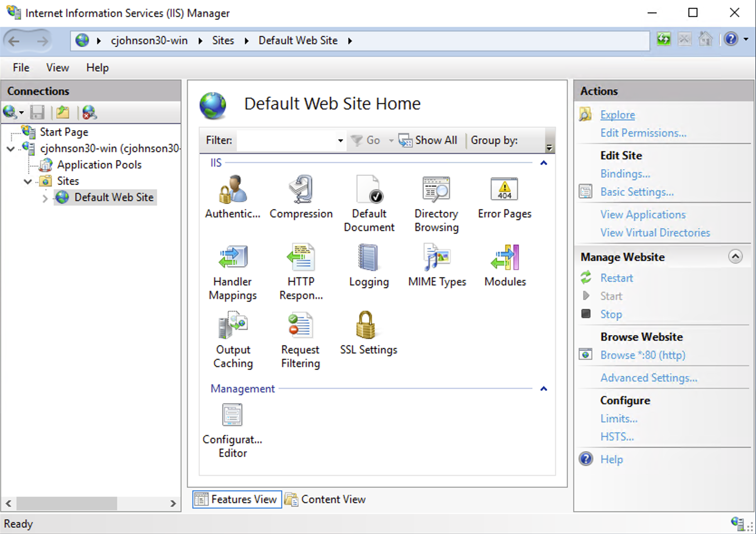Open Directory Browsing settings
The image size is (756, 534).
point(436,203)
